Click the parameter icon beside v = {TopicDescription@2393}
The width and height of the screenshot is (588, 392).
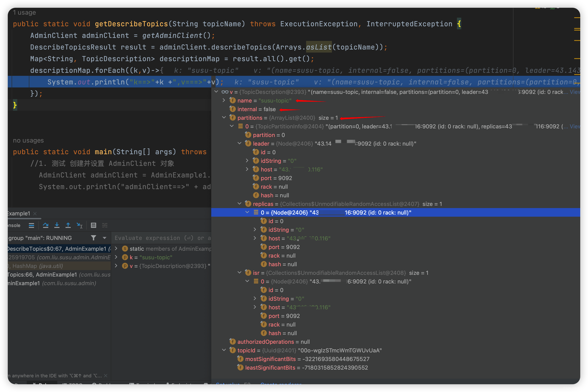pos(125,266)
